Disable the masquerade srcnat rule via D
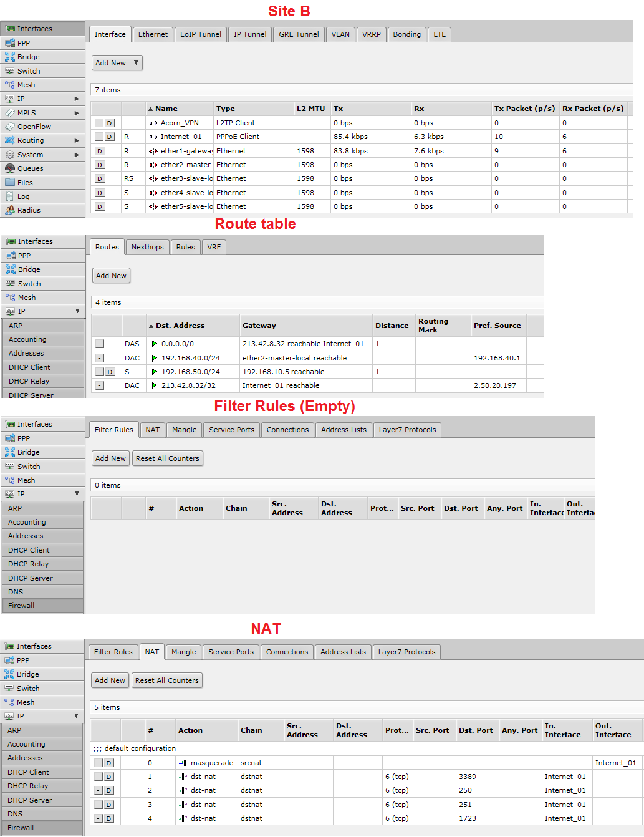 click(109, 762)
